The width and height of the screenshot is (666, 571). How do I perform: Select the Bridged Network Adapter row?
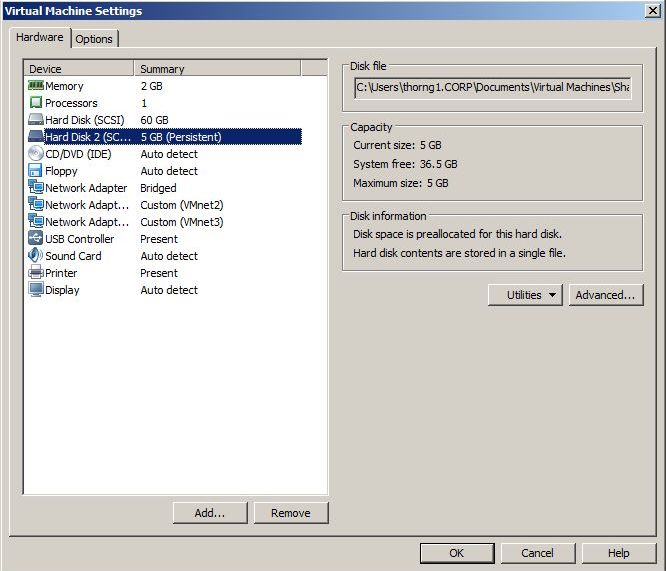tap(86, 188)
